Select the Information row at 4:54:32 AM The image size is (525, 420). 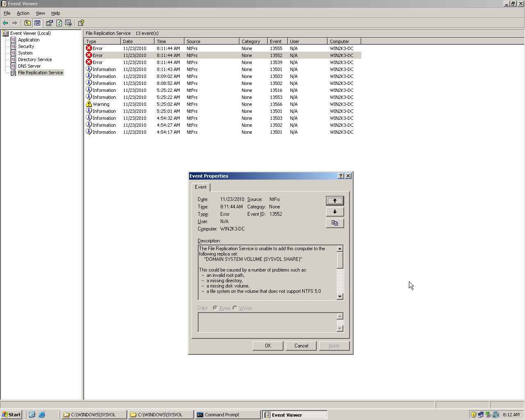223,118
